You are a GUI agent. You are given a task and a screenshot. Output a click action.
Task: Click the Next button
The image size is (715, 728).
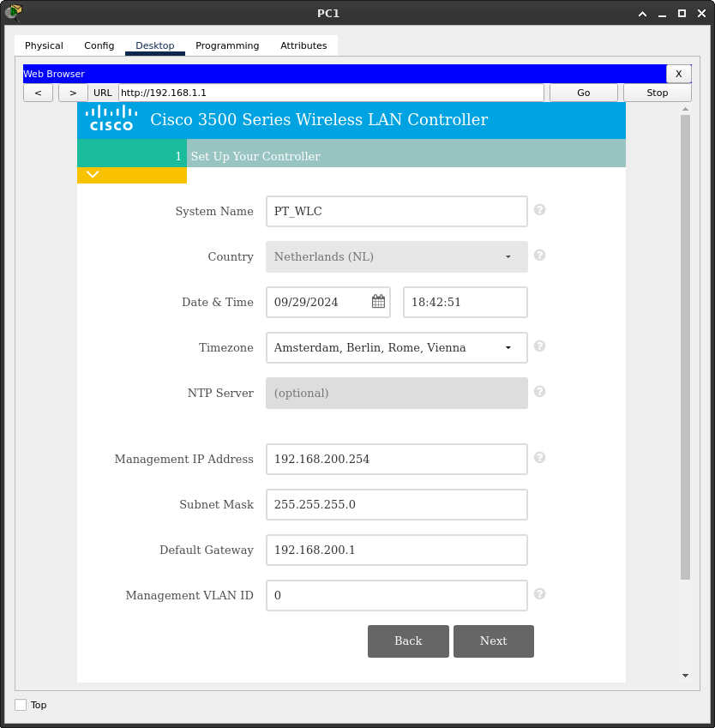click(x=493, y=641)
